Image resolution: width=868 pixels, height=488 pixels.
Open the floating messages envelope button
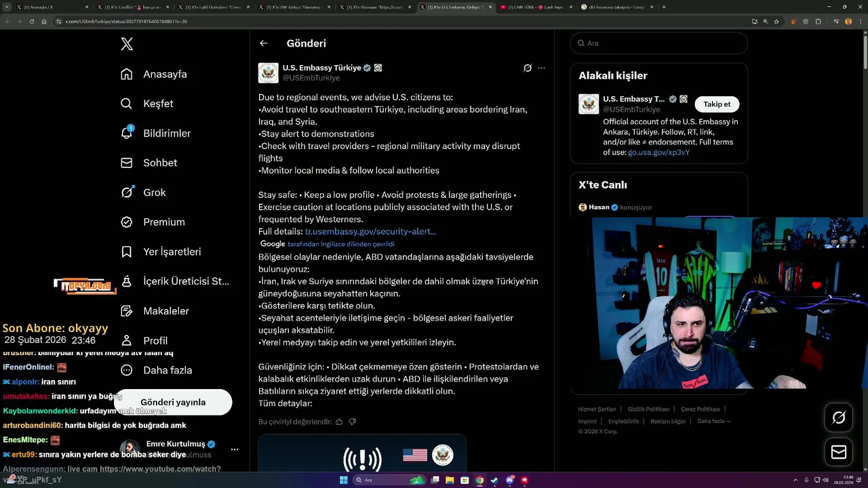pos(839,452)
